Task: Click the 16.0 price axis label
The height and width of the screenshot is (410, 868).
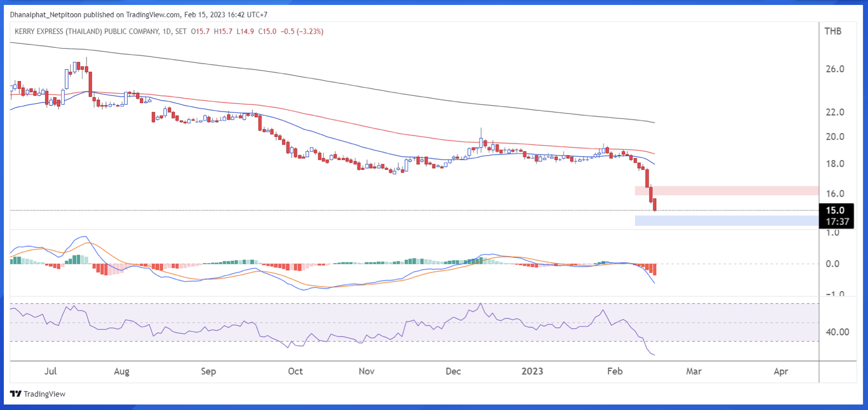Action: [x=835, y=193]
